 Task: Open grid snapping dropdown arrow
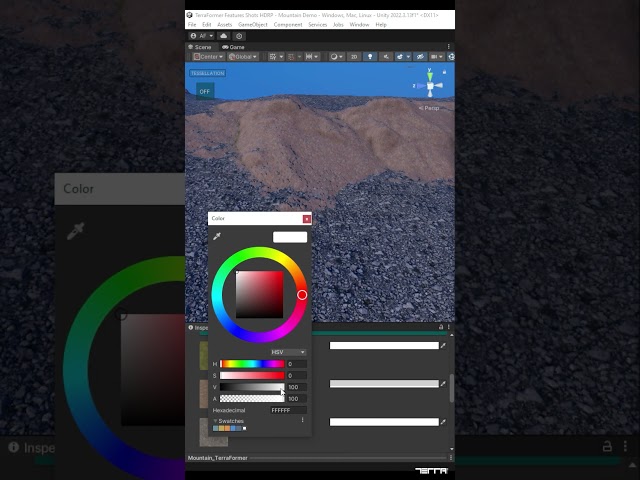300,57
